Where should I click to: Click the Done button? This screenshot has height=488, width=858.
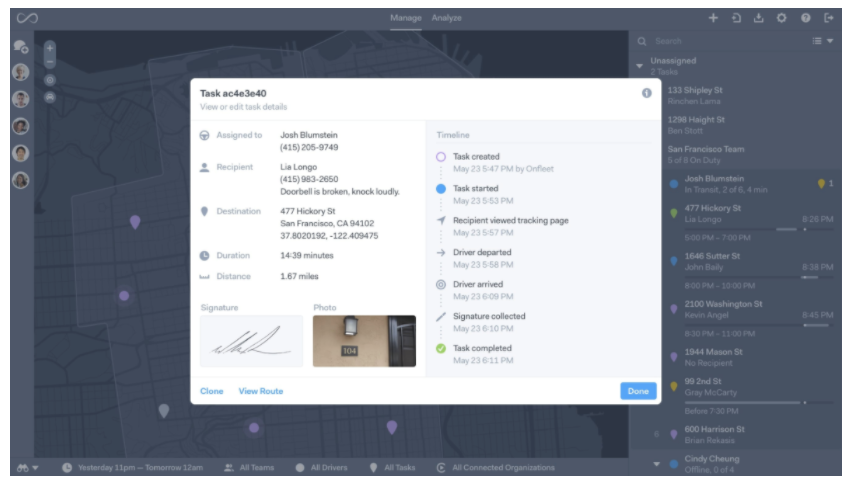click(x=638, y=391)
